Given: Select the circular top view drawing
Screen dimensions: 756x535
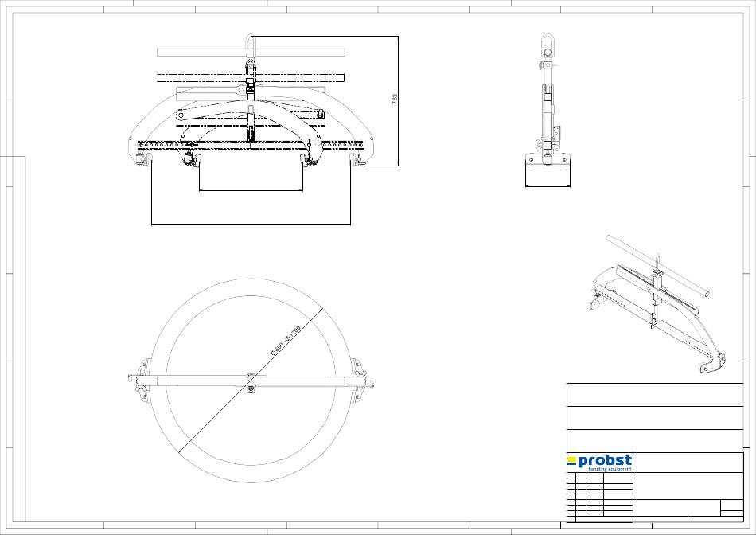Looking at the screenshot, I should click(251, 381).
